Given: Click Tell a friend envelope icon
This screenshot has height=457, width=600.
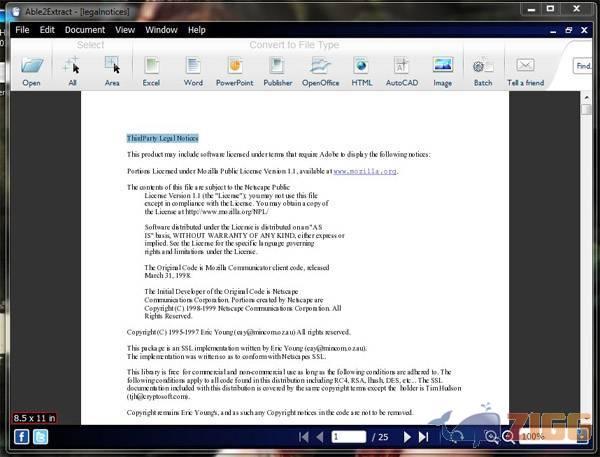Looking at the screenshot, I should tap(525, 65).
